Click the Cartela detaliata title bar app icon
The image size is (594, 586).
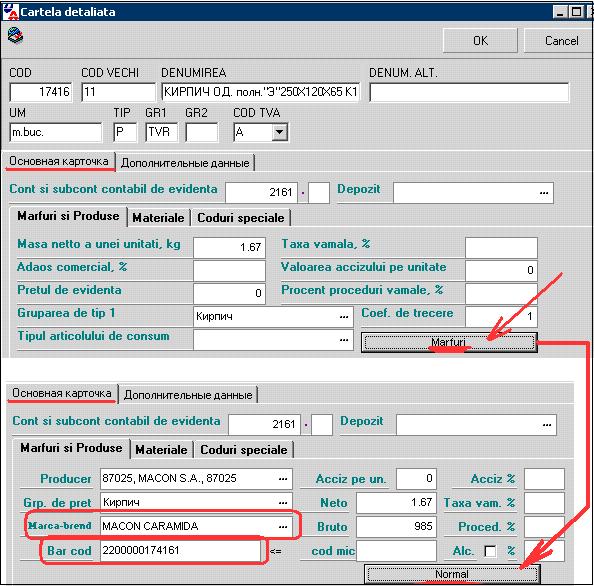click(10, 12)
